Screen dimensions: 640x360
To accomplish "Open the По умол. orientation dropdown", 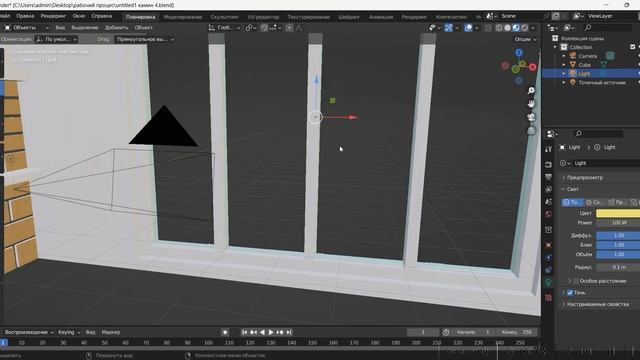I will click(x=57, y=40).
